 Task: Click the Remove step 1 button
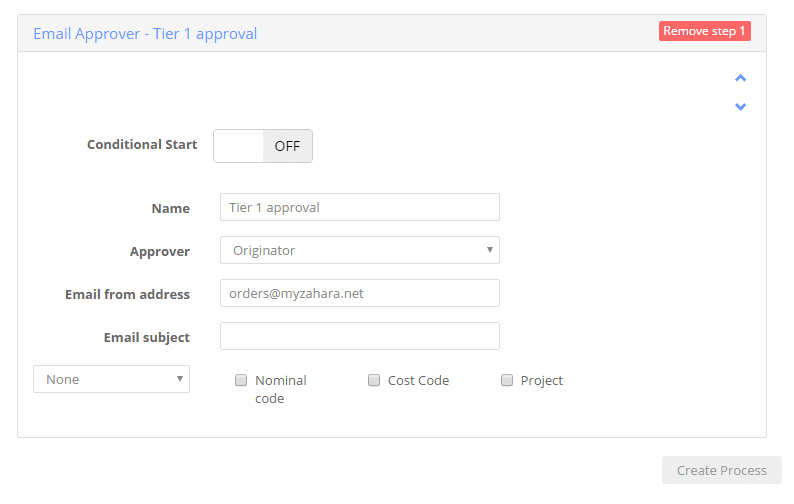click(x=704, y=31)
